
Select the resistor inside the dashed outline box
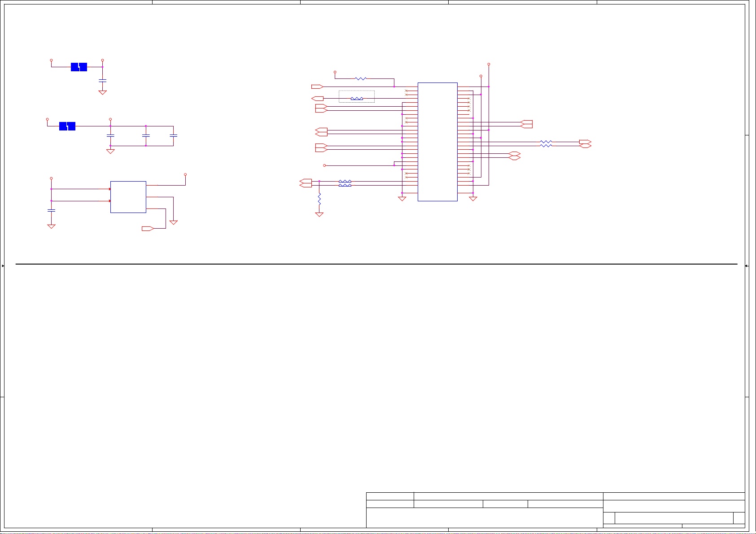point(357,98)
